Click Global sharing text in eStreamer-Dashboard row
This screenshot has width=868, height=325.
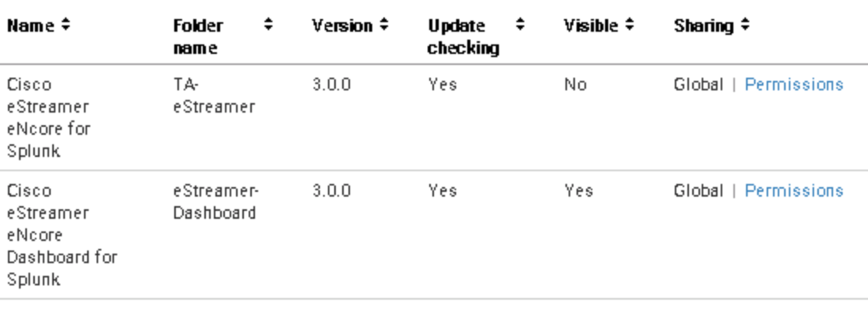coord(698,191)
